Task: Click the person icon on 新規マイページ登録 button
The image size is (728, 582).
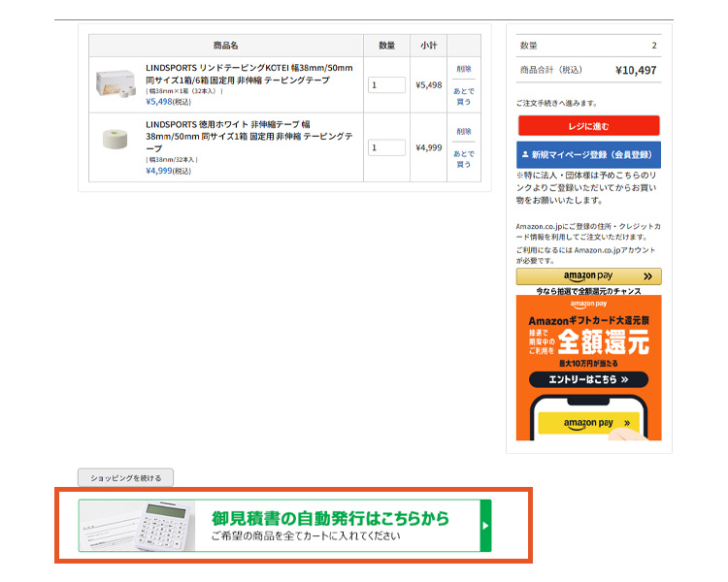Action: coord(525,154)
